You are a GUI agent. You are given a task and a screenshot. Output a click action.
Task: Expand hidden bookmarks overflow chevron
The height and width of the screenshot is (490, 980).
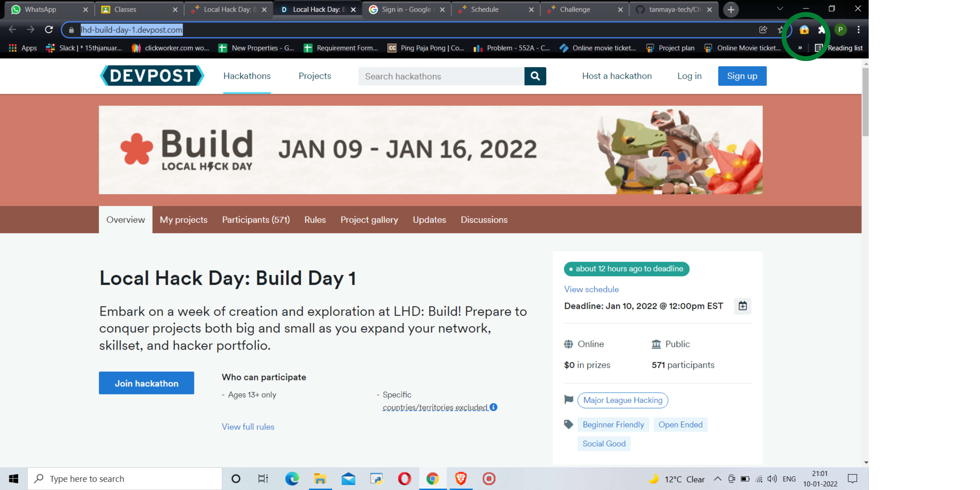800,48
